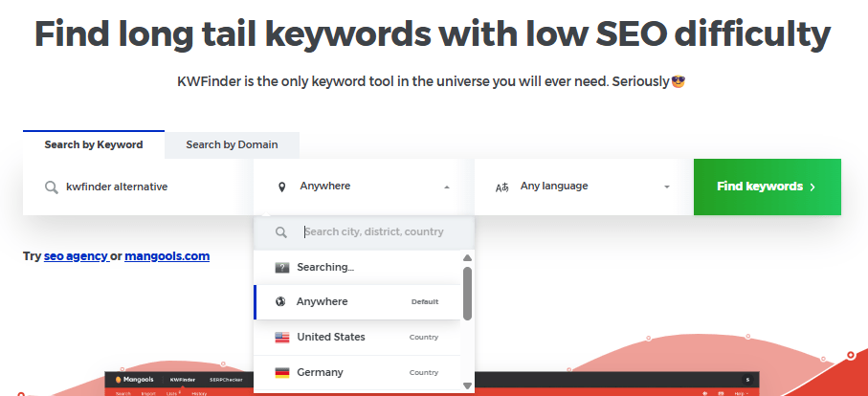This screenshot has height=396, width=868.
Task: Click the location pin icon
Action: coord(281,187)
